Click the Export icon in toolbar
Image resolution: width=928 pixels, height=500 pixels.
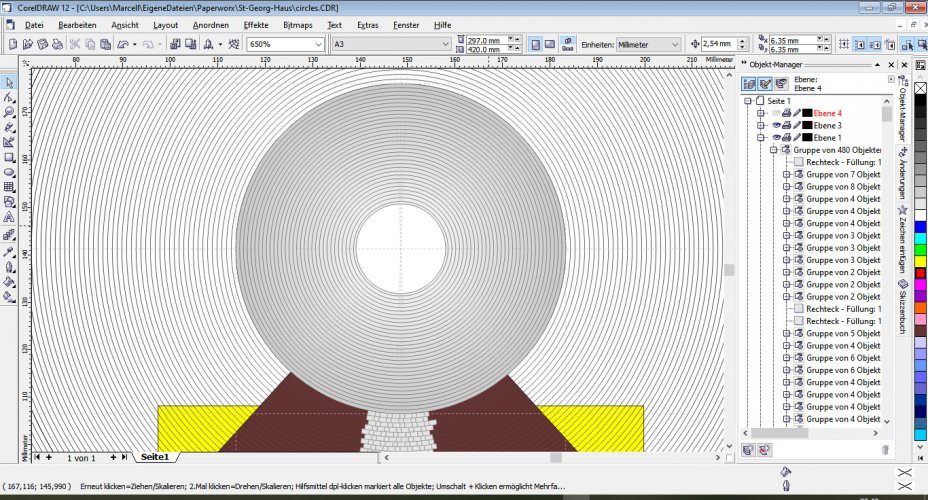[191, 44]
